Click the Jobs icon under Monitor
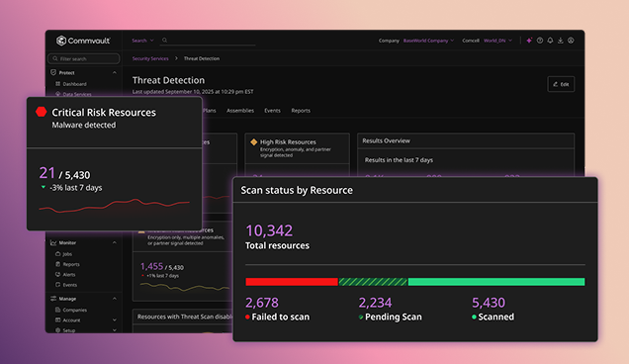Viewport: 629px width, 364px height. [x=57, y=254]
